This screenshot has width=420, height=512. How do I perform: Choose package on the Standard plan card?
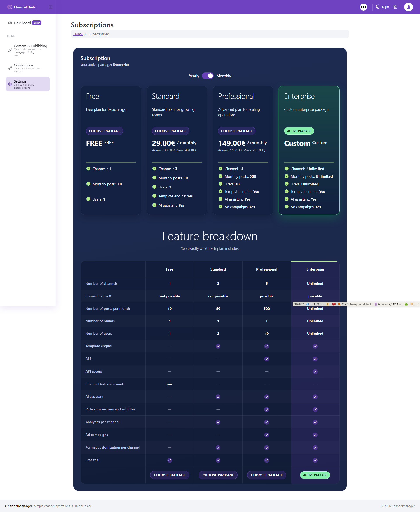click(x=171, y=131)
